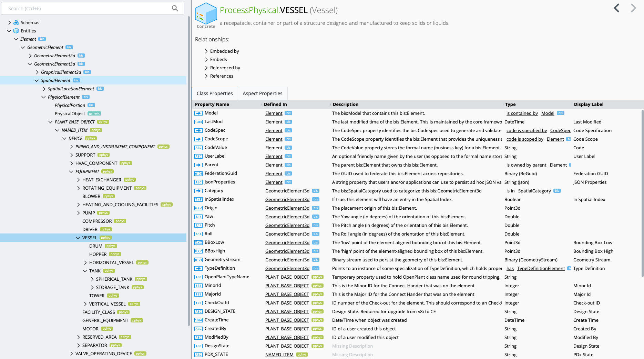
Task: Expand the Embedded by relationship
Action: coord(206,51)
